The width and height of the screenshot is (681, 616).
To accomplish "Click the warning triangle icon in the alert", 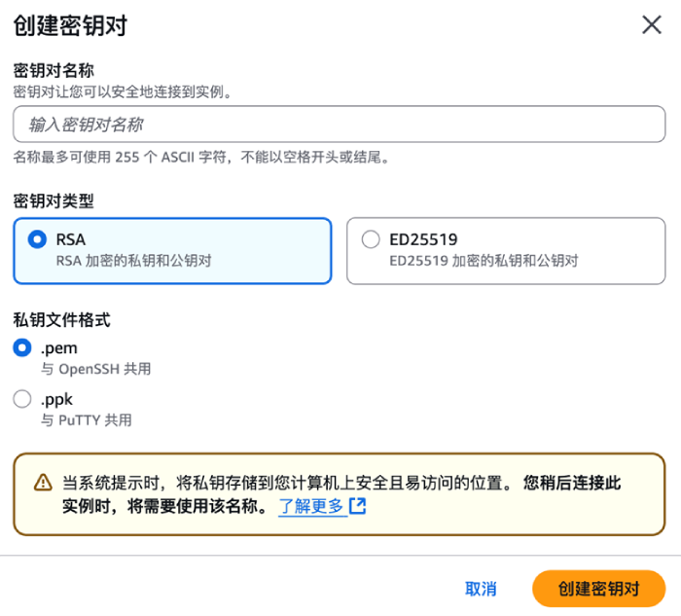I will click(43, 483).
